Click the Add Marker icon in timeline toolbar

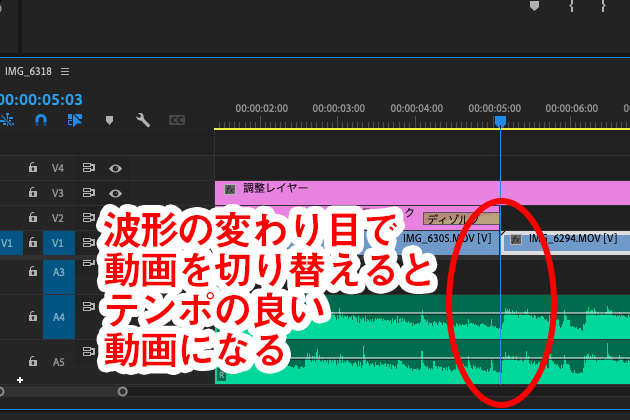tap(109, 120)
